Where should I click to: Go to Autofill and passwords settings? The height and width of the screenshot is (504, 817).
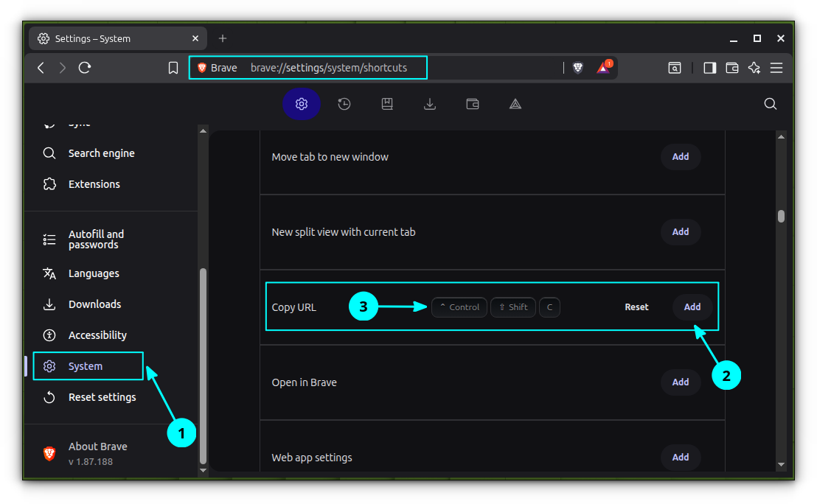click(x=96, y=239)
